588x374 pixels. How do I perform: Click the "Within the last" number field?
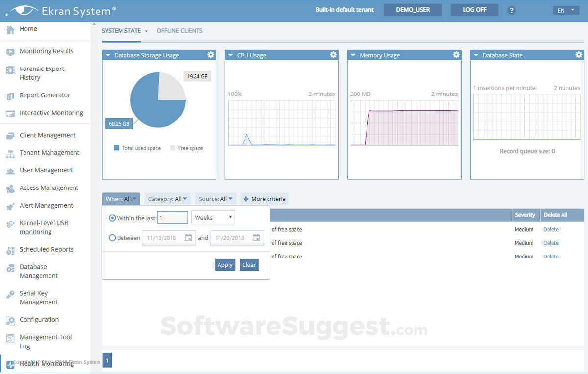click(172, 218)
